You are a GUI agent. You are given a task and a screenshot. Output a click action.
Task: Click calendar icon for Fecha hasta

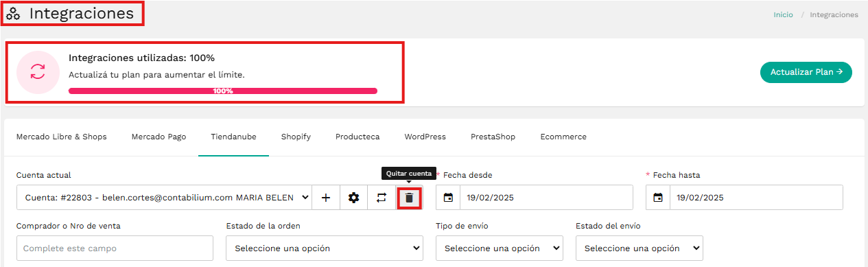coord(658,198)
